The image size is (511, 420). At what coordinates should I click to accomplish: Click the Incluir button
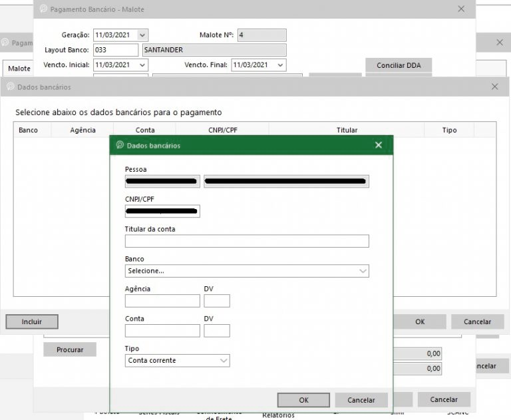(32, 321)
